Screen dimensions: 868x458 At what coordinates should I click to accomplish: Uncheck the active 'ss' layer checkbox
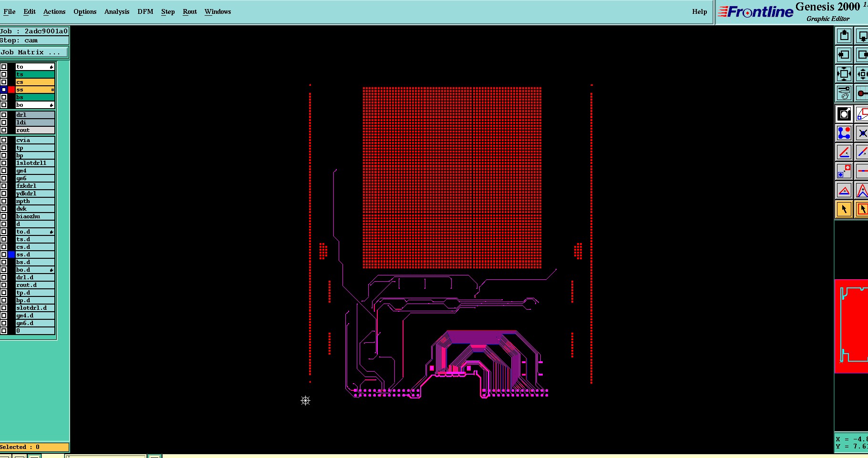point(4,90)
